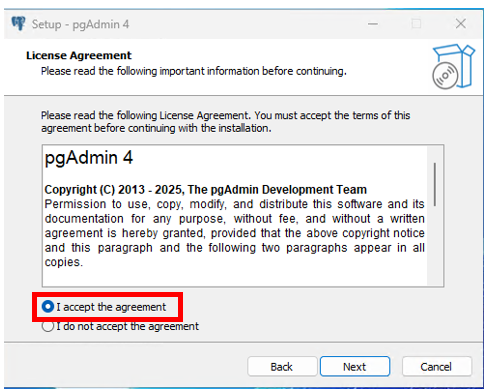The height and width of the screenshot is (392, 486).
Task: Click the 'Setup - pgAdmin 4' title text
Action: 80,24
